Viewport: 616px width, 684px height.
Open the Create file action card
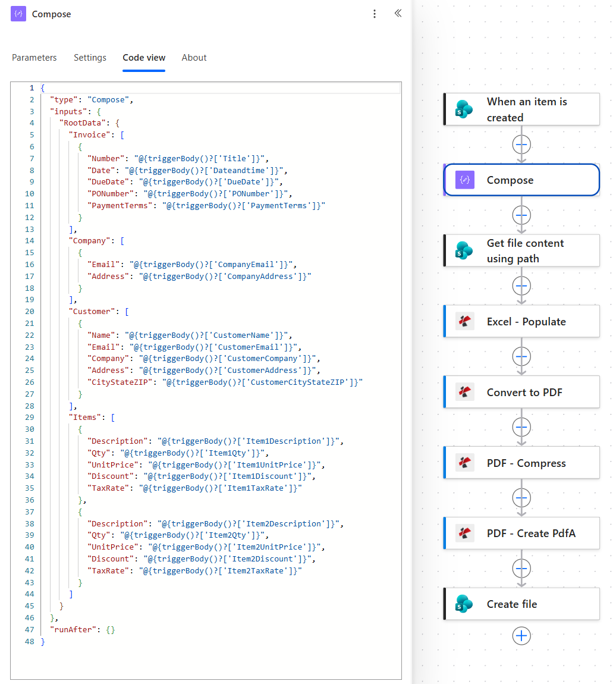pos(521,604)
